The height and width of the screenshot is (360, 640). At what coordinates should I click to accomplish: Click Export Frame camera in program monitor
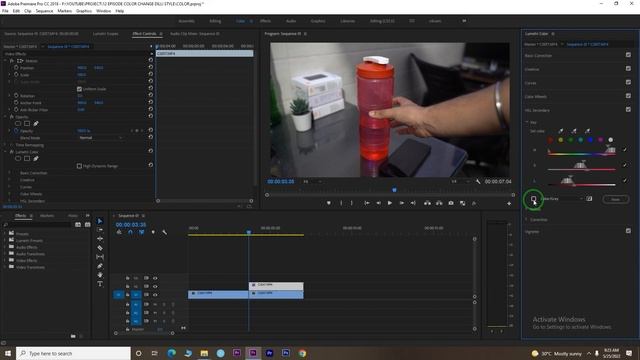point(451,203)
